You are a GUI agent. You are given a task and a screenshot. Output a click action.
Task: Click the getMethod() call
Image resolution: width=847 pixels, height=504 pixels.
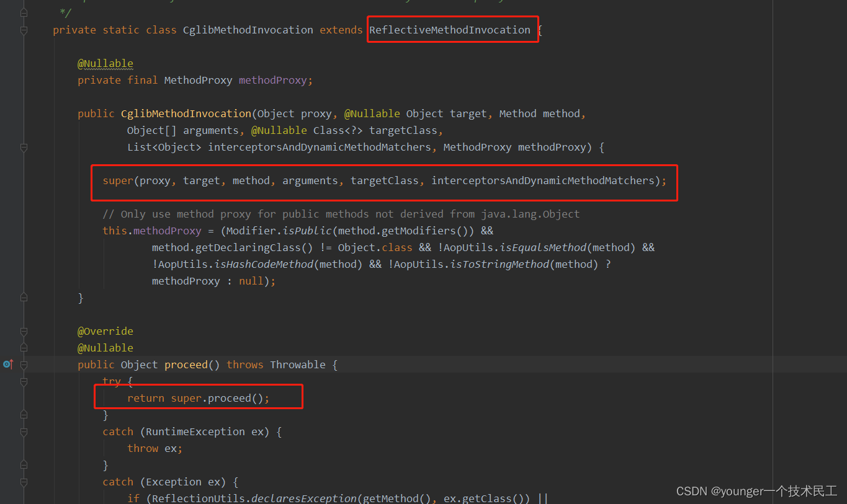(x=397, y=498)
